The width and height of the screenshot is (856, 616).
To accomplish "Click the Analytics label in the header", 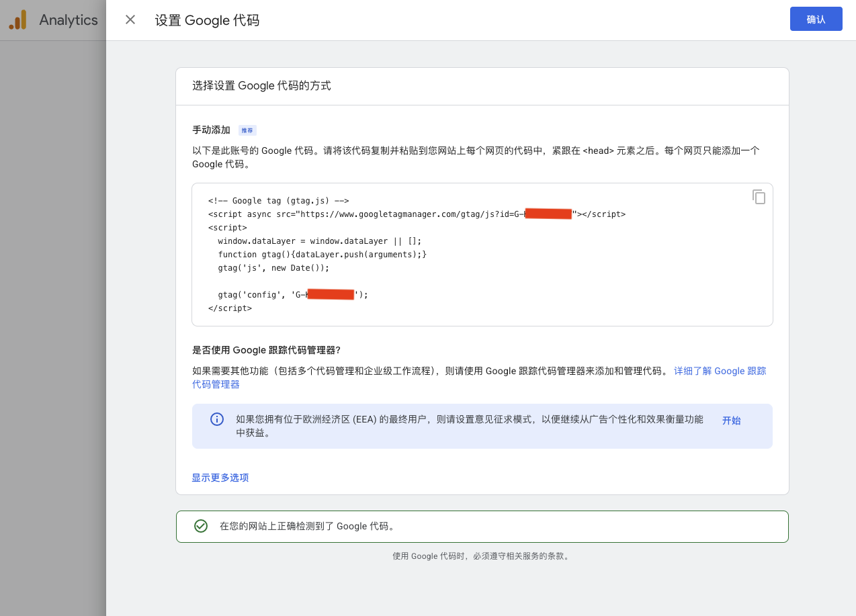I will coord(69,19).
